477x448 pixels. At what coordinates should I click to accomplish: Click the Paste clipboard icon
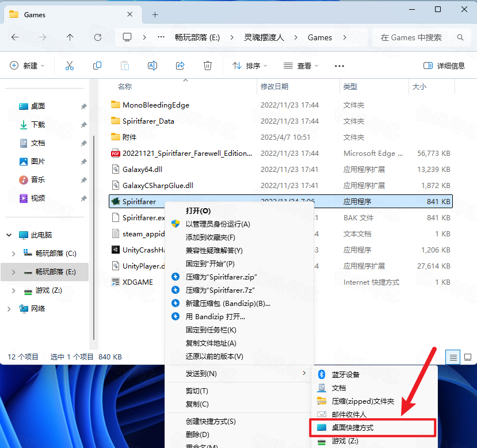pos(125,66)
